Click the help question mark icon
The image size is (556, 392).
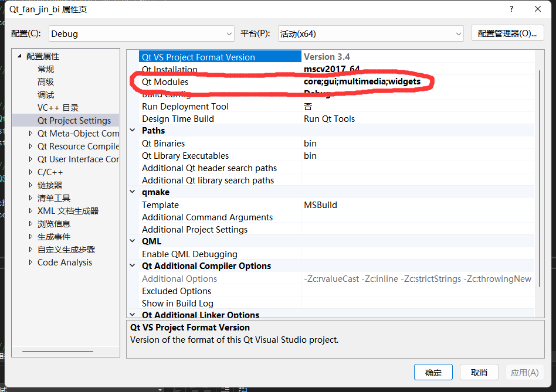[x=511, y=9]
